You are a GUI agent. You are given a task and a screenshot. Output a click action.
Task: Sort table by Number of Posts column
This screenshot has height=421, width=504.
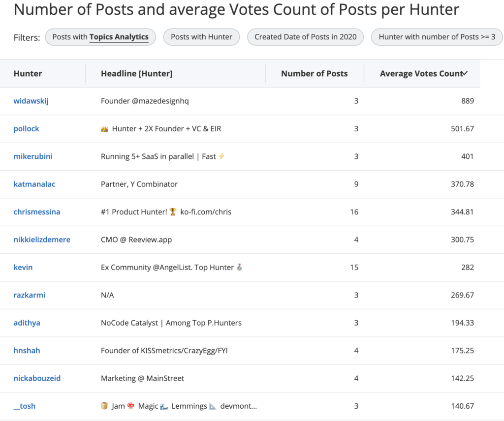click(x=314, y=73)
